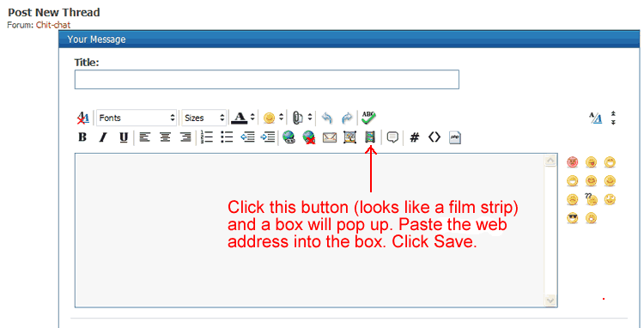Wrap selection in CODE tags (# icon)
Image resolution: width=644 pixels, height=328 pixels.
tap(415, 137)
